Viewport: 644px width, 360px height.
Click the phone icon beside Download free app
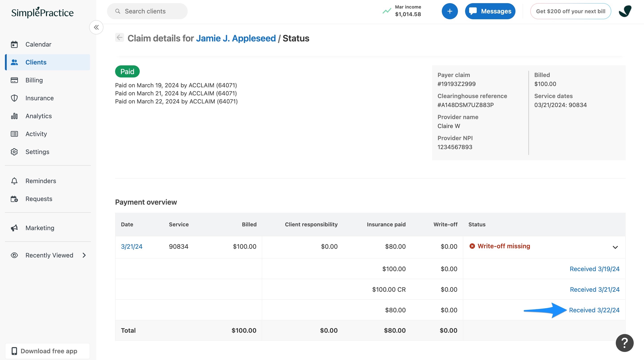point(14,351)
